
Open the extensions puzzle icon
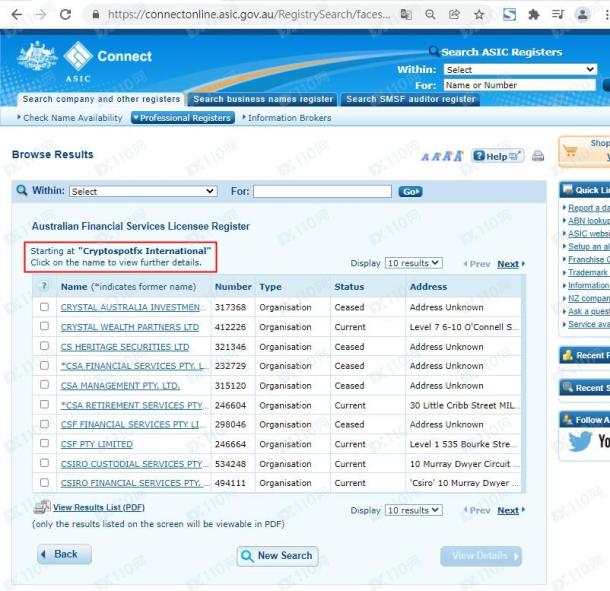[x=534, y=15]
